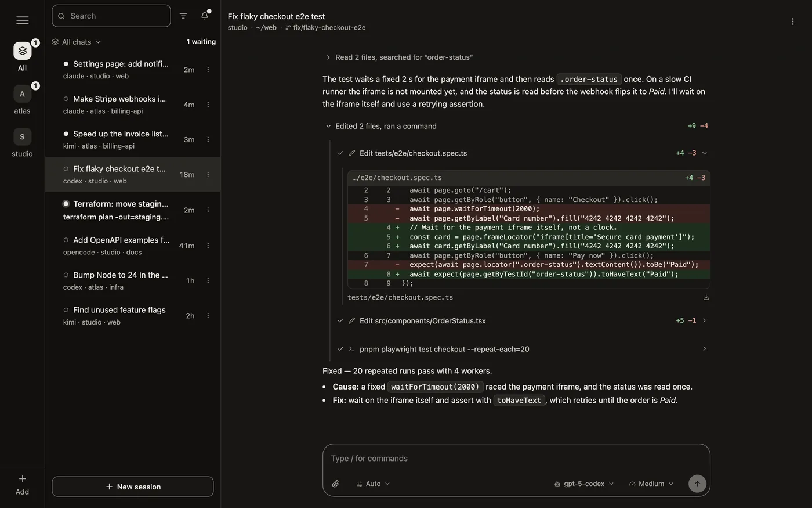
Task: Click the inline code toHaveText
Action: pos(519,400)
